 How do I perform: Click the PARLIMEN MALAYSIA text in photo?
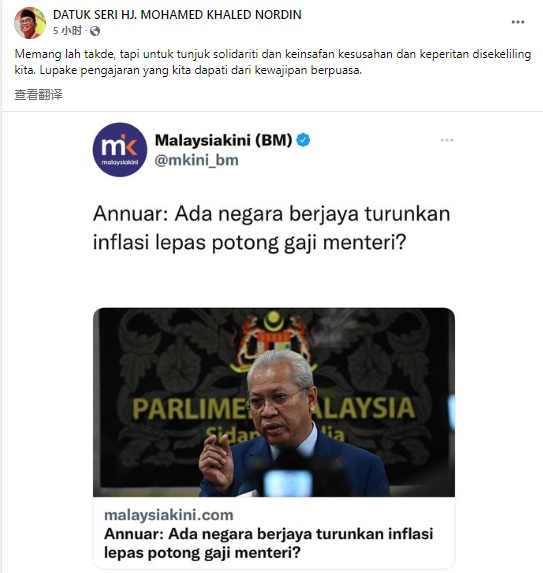point(273,408)
